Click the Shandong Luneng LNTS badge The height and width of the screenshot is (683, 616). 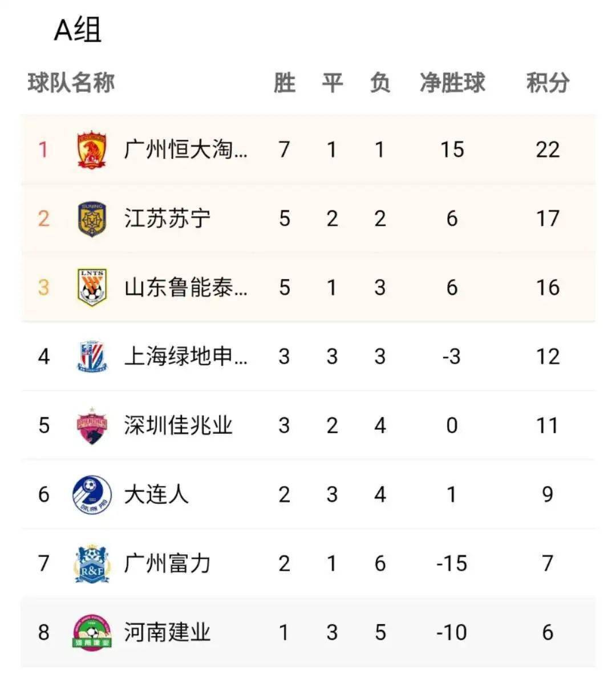point(92,287)
